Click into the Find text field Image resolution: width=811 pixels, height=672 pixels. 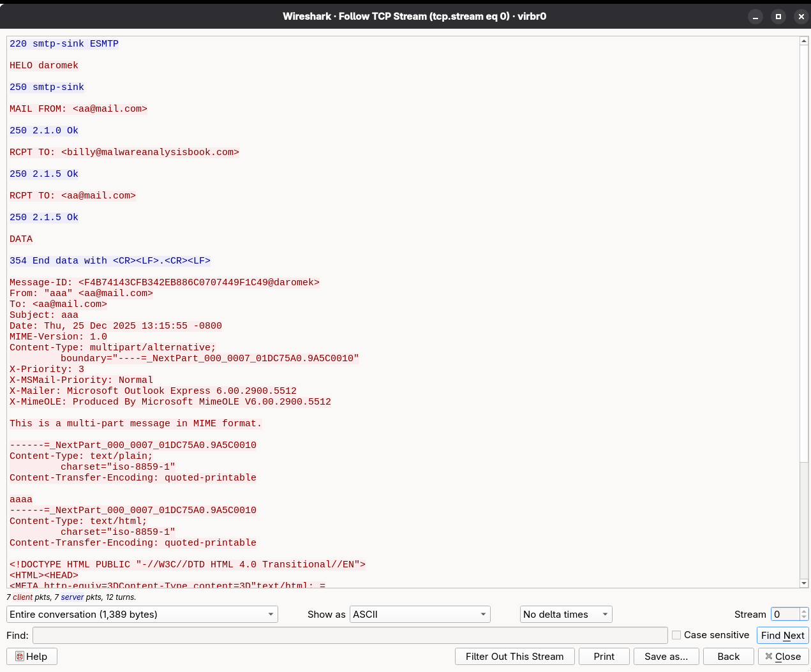350,635
